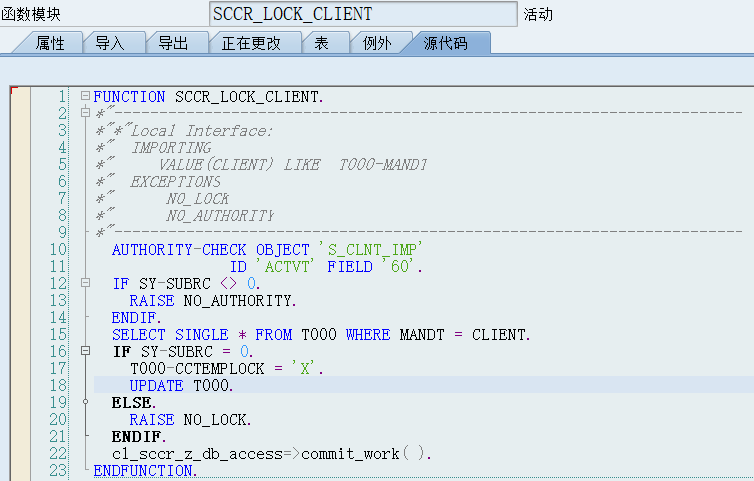Click T000-CCTEMPLOCK on line 17
Screen dimensions: 754x481
[x=197, y=368]
